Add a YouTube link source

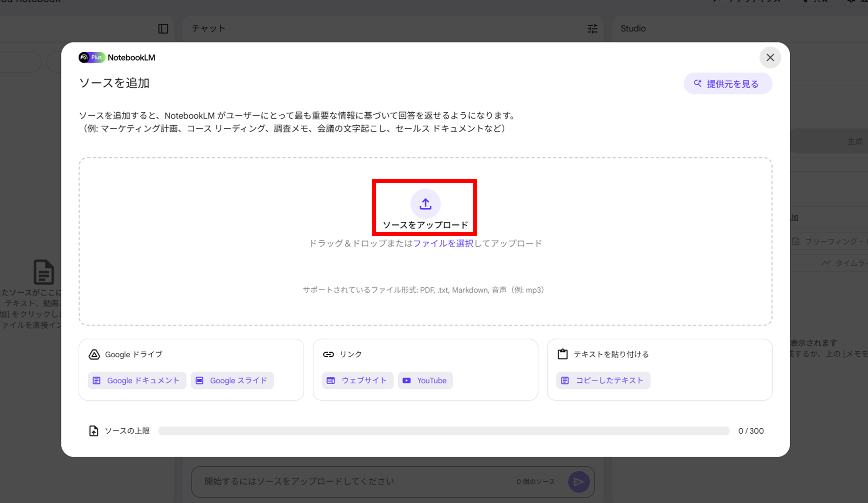pyautogui.click(x=425, y=380)
